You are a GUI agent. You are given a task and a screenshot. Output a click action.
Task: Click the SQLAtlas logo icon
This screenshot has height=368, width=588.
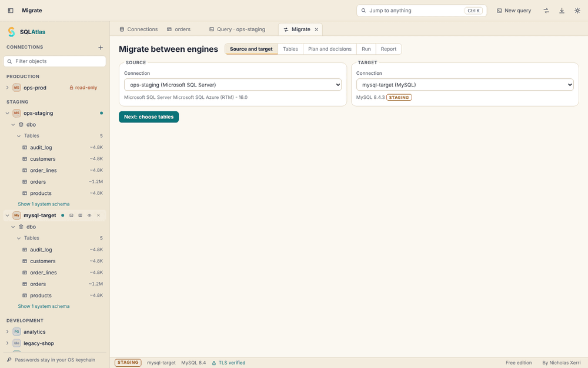[x=12, y=32]
